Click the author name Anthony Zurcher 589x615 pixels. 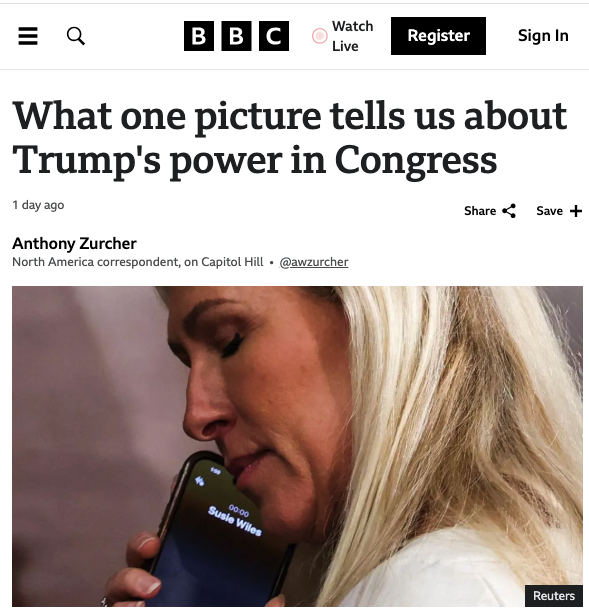75,244
